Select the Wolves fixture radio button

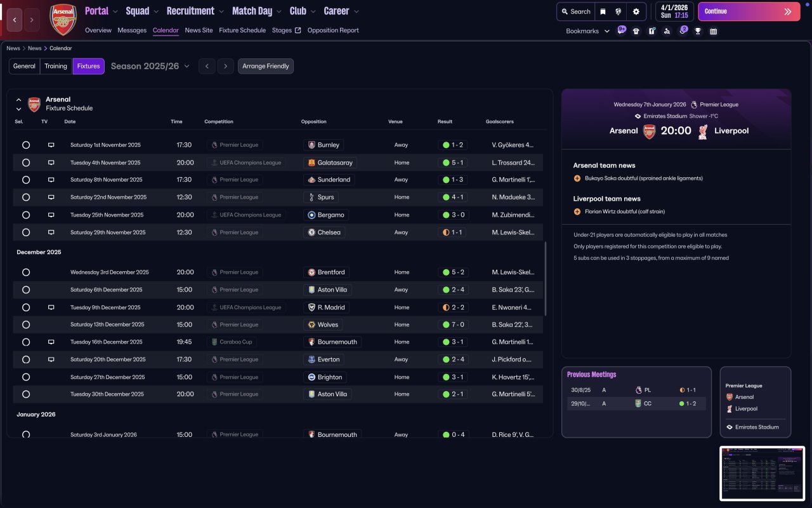[x=26, y=324]
